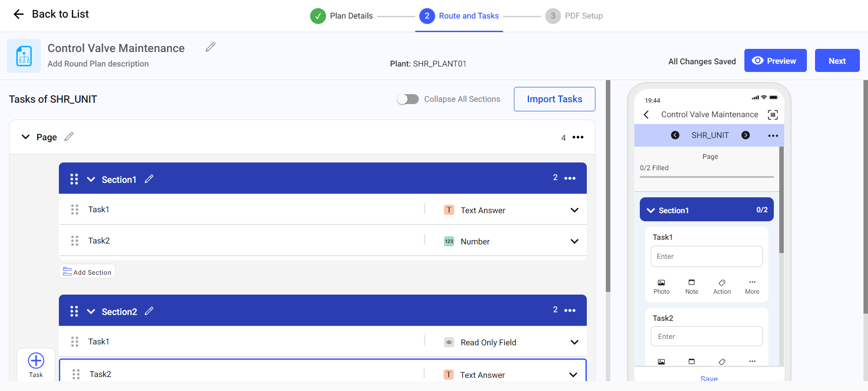Image resolution: width=868 pixels, height=391 pixels.
Task: Edit Section1 name with pencil icon
Action: pos(149,179)
